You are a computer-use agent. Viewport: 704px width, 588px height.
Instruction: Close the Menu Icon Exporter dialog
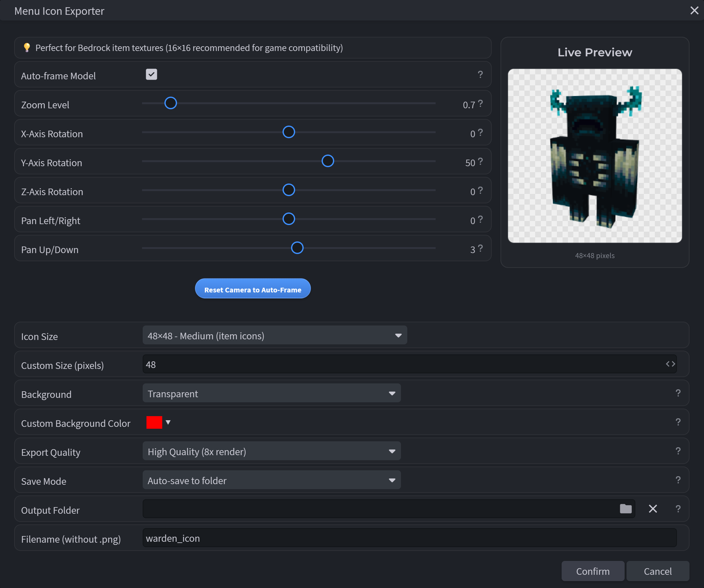click(x=694, y=11)
